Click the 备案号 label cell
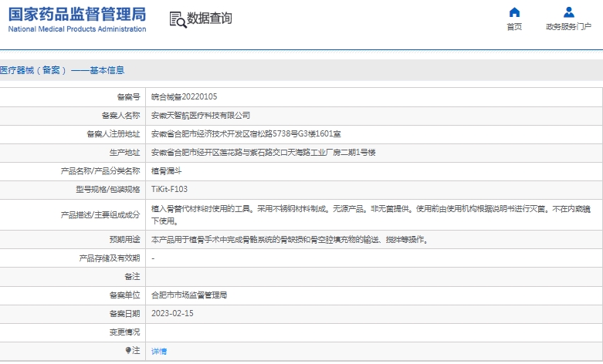Image resolution: width=603 pixels, height=364 pixels. (128, 96)
